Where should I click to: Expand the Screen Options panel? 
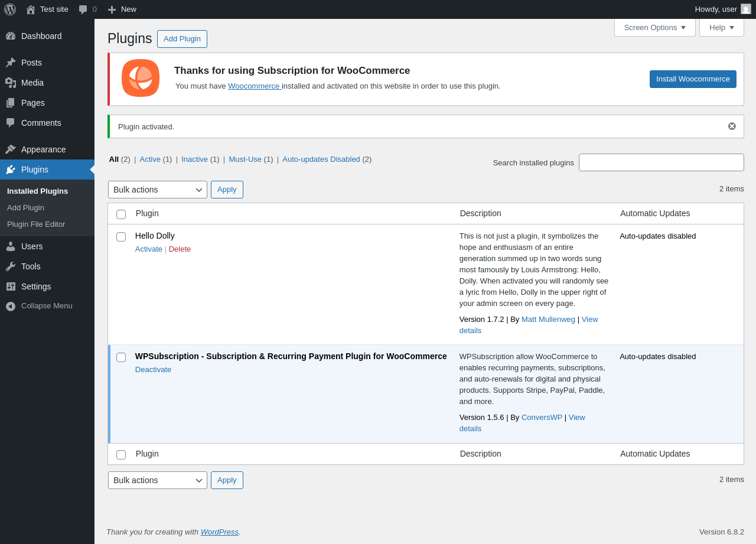(654, 28)
